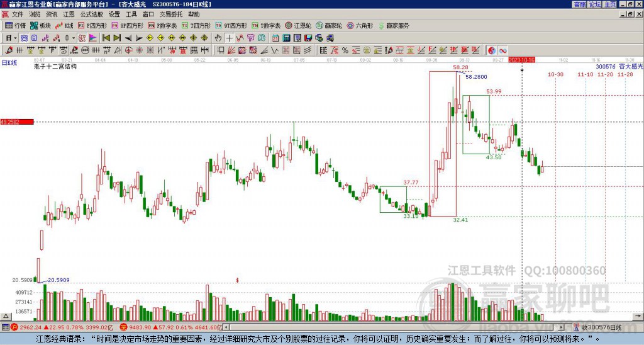
Task: Select the angle line tool
Action: 264,50
